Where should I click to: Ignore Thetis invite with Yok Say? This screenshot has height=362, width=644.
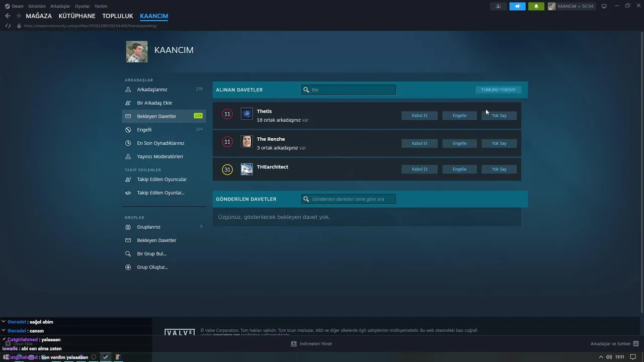tap(499, 116)
